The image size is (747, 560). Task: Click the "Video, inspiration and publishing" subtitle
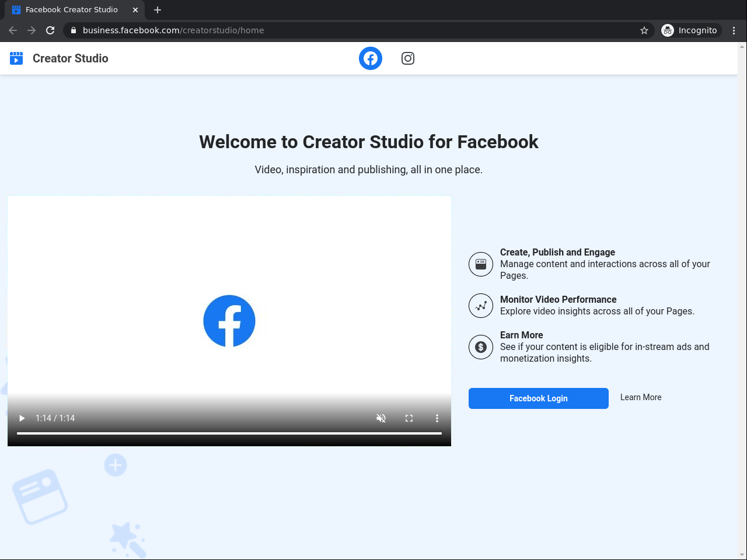(x=369, y=170)
